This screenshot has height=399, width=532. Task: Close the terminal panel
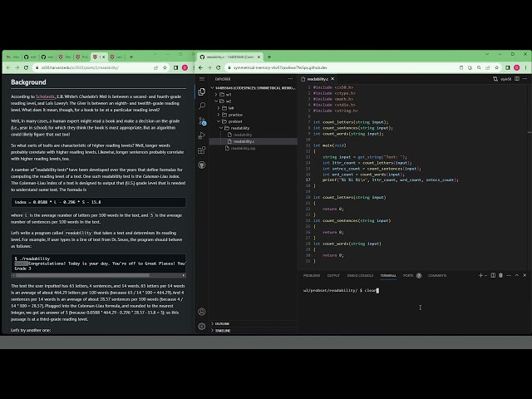(x=525, y=275)
